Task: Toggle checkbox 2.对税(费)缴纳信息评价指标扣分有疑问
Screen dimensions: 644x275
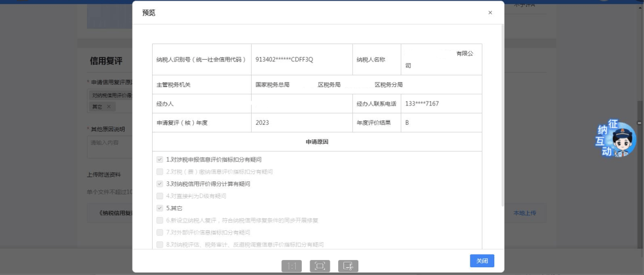Action: (x=160, y=172)
